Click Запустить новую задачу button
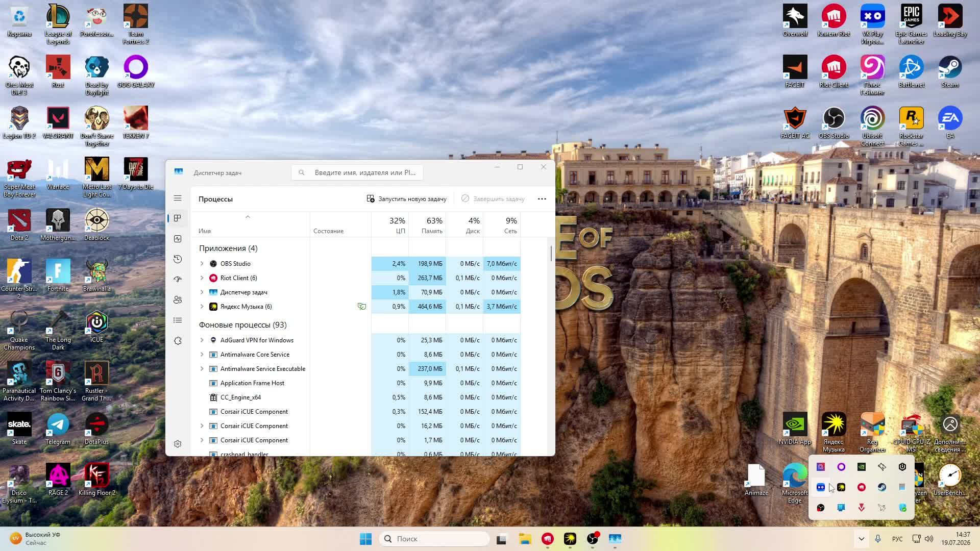The width and height of the screenshot is (980, 551). click(406, 199)
